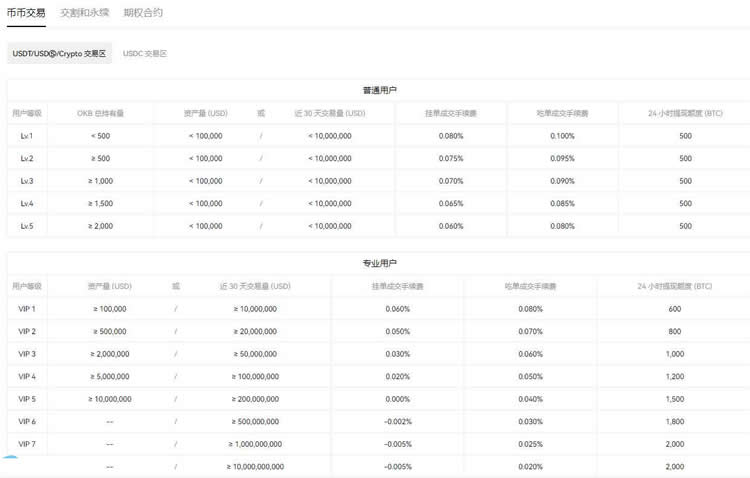Click the VIP 7 level cell

coord(27,444)
